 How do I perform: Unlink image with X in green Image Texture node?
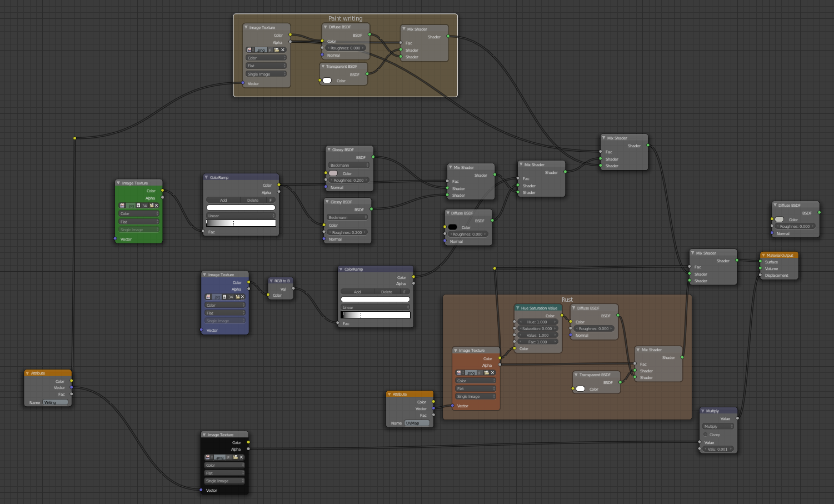156,206
